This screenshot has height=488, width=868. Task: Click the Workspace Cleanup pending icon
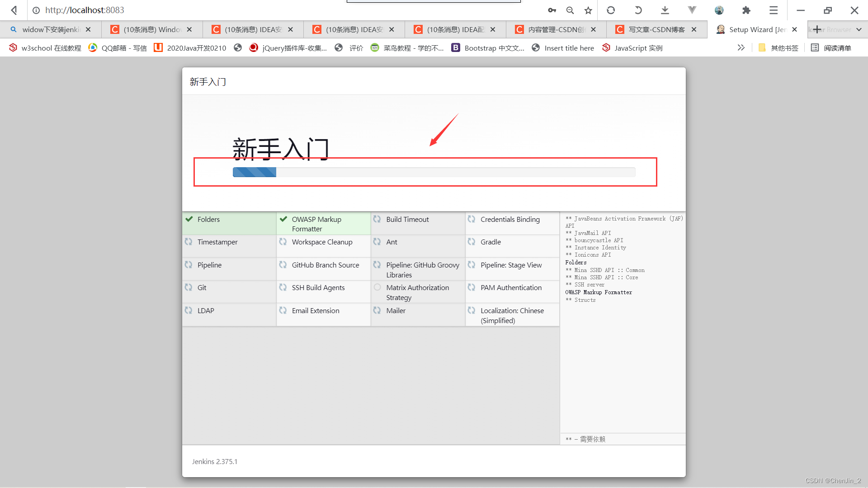(283, 242)
